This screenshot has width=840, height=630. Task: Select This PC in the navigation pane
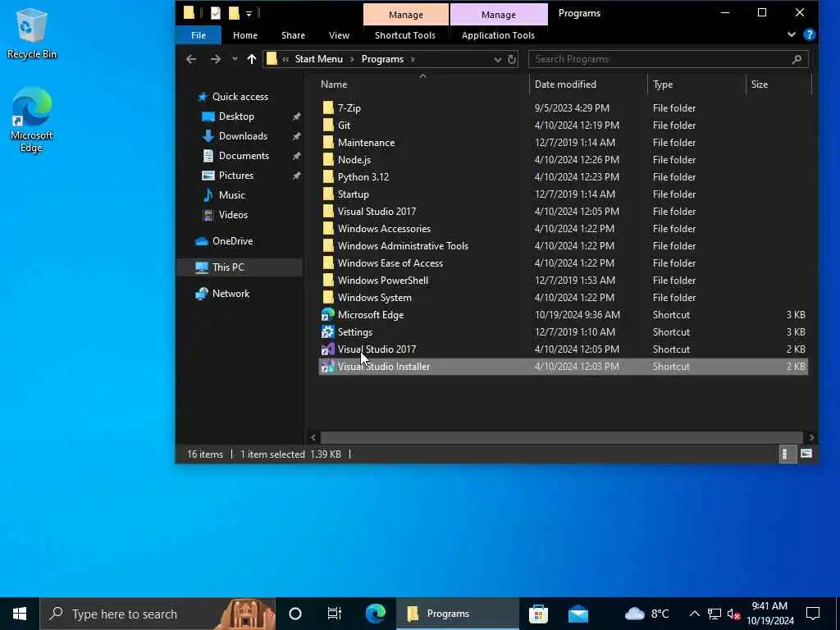[x=239, y=267]
